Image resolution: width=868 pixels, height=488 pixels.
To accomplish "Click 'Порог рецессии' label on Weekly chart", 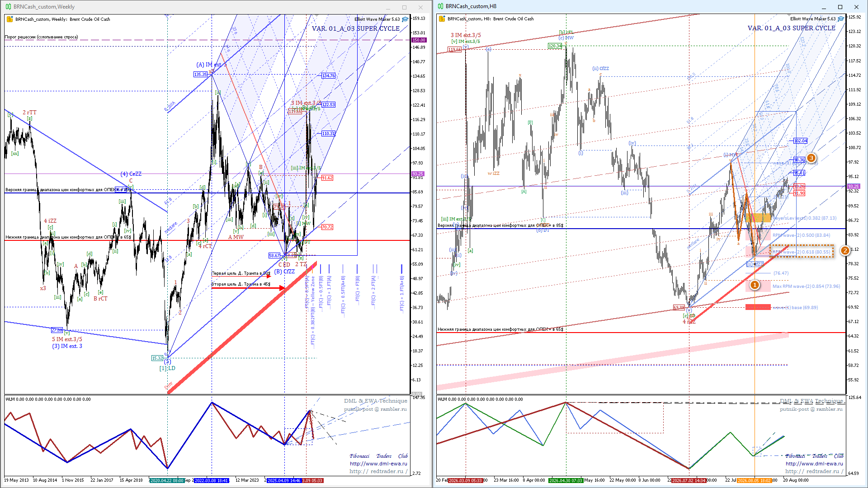I will (41, 37).
